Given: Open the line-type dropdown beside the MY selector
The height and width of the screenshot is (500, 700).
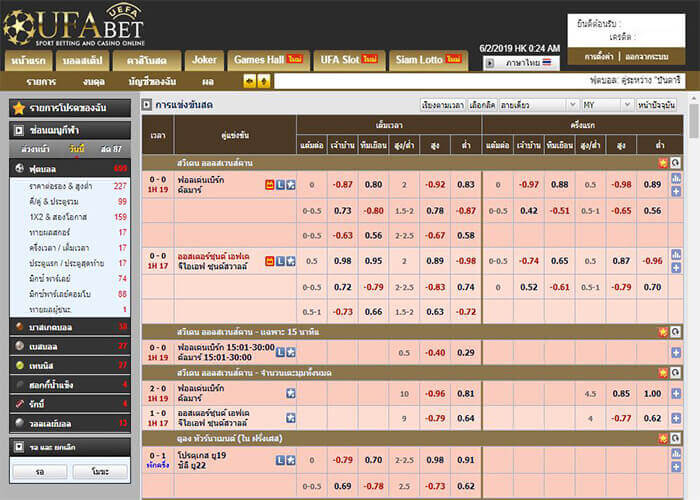Looking at the screenshot, I should (539, 105).
